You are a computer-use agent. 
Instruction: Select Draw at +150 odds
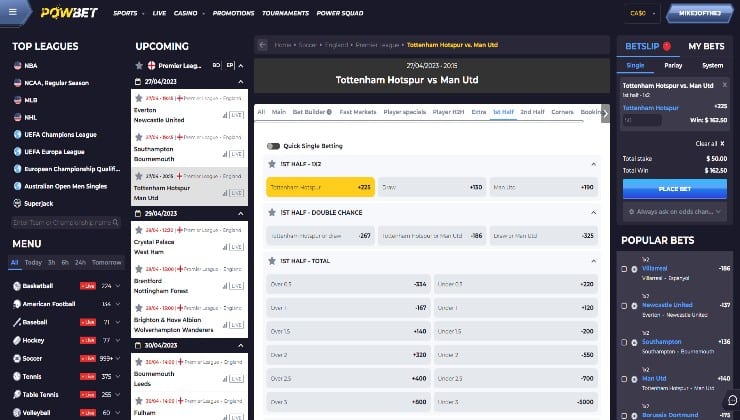click(x=432, y=187)
